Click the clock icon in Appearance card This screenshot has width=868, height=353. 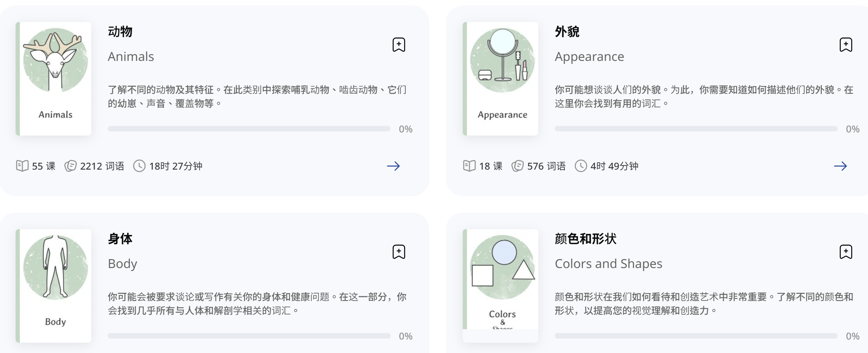point(581,166)
